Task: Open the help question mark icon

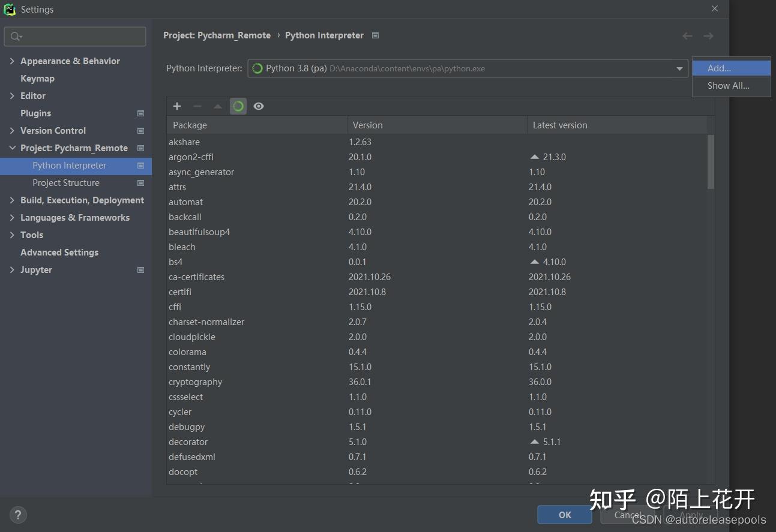Action: pos(18,515)
